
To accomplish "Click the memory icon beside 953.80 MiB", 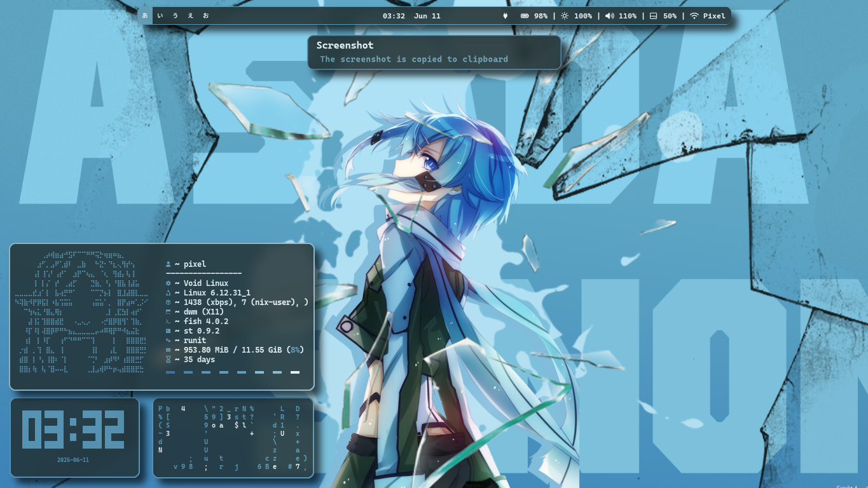I will pyautogui.click(x=168, y=350).
